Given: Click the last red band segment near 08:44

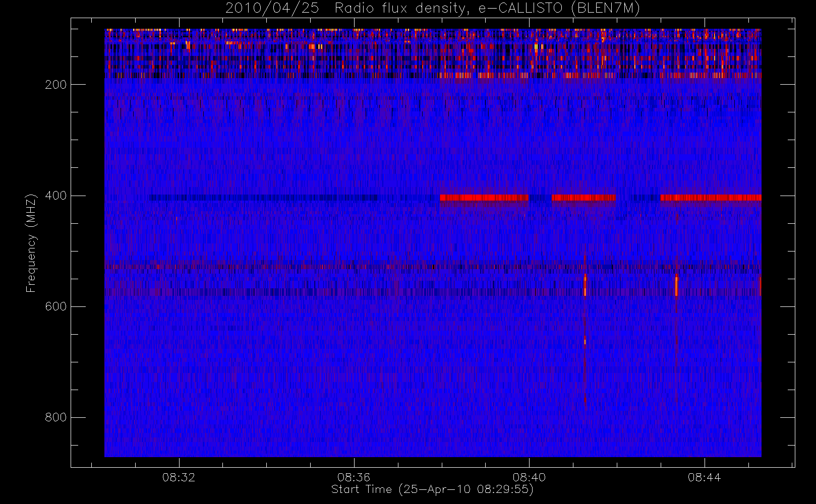Looking at the screenshot, I should pyautogui.click(x=711, y=198).
